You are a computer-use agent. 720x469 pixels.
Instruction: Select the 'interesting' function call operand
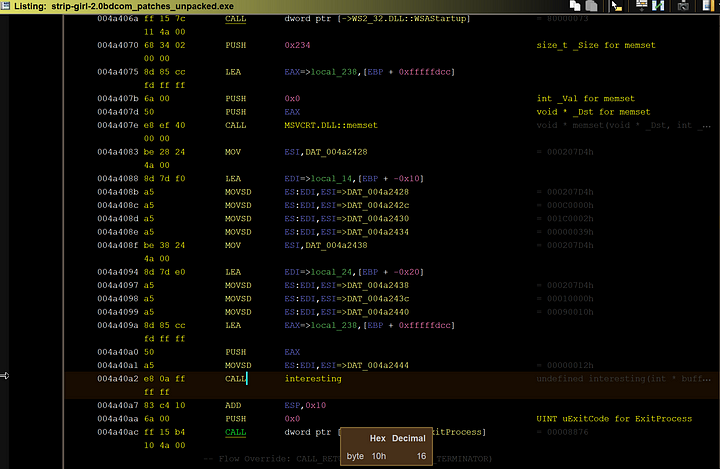pos(313,379)
